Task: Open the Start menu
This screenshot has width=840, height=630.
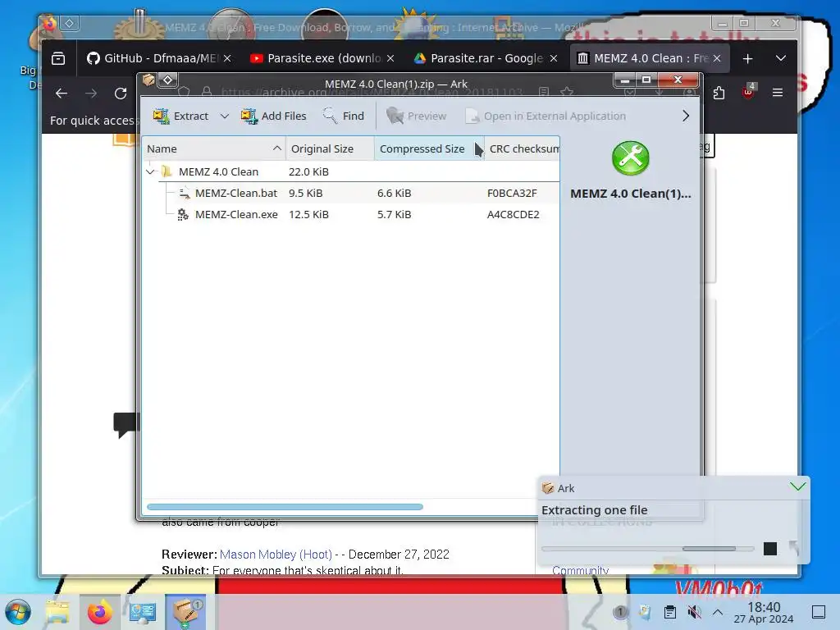Action: pos(18,612)
